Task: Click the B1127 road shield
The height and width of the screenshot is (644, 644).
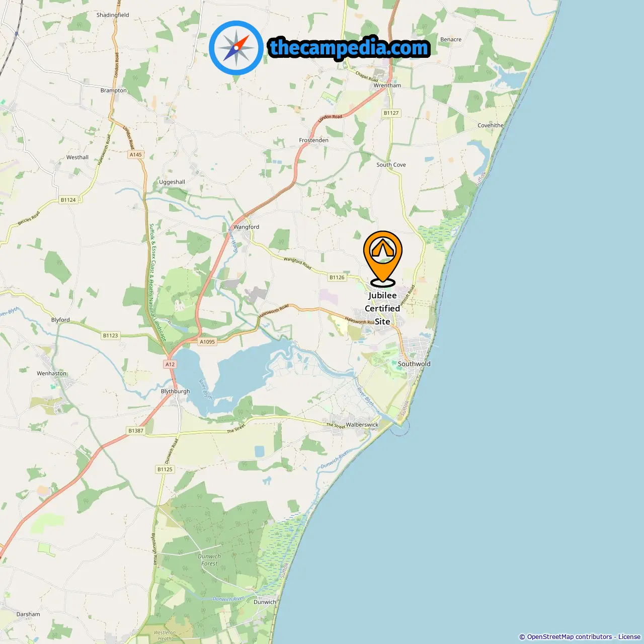Action: [391, 113]
